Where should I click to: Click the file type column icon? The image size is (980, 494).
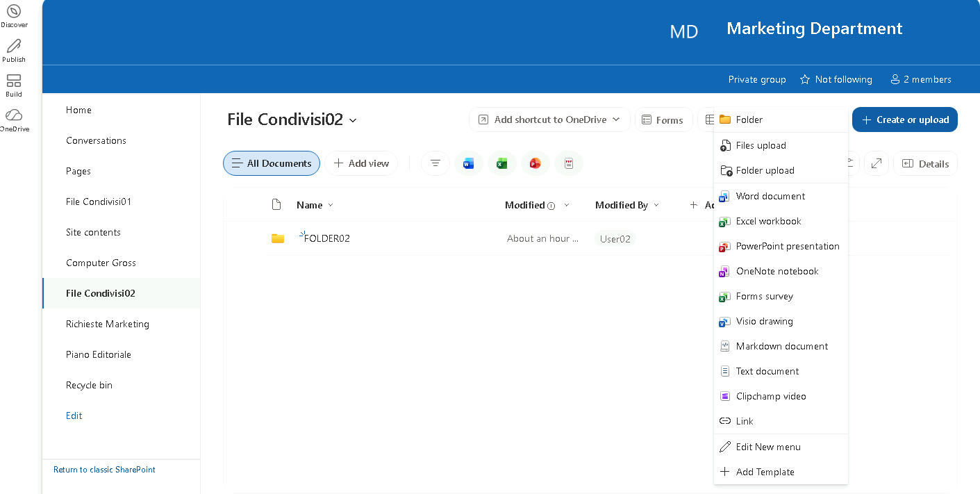click(x=276, y=205)
